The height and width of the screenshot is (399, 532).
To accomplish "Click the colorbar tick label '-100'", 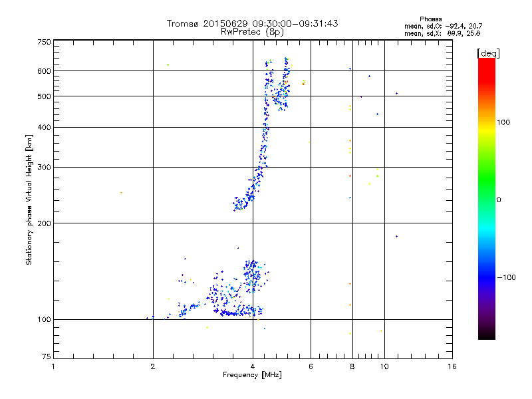I will pos(507,277).
